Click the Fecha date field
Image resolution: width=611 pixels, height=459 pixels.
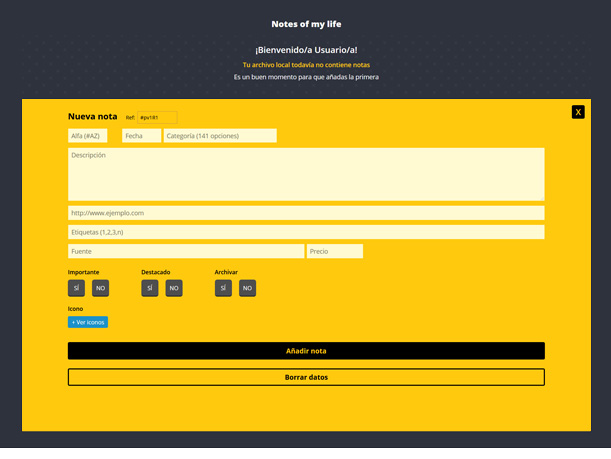pyautogui.click(x=141, y=136)
